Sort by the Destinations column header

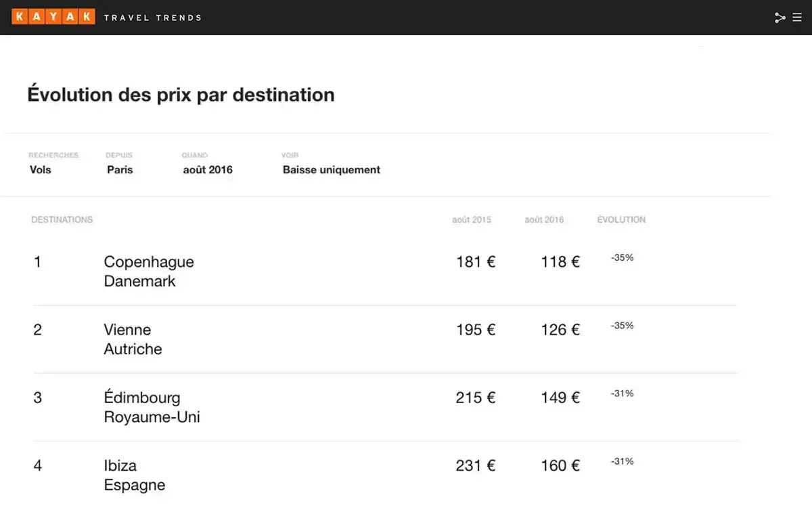click(x=62, y=219)
